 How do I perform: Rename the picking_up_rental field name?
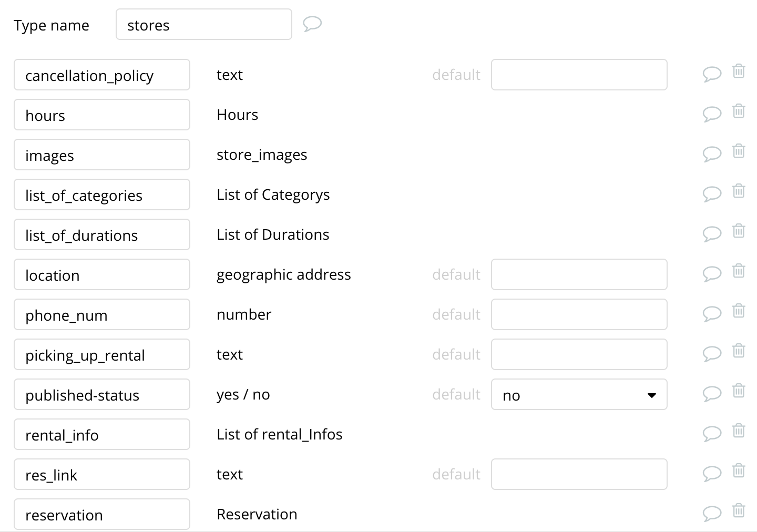[x=101, y=355]
